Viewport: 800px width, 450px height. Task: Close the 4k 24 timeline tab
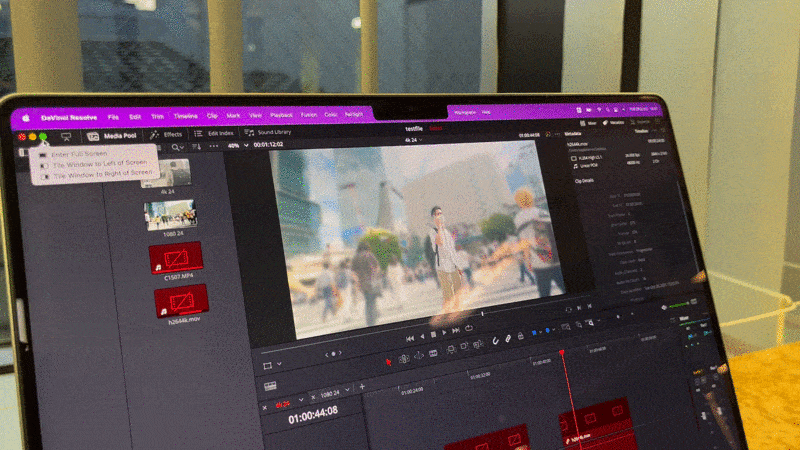tap(264, 408)
